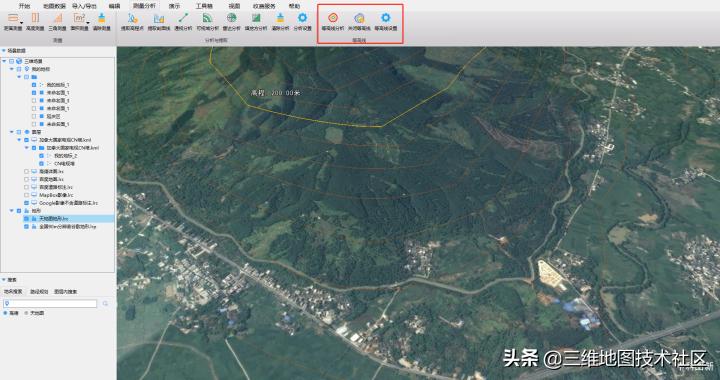Open the 帮助 menu tab
Viewport: 720px width, 380px height.
[294, 6]
